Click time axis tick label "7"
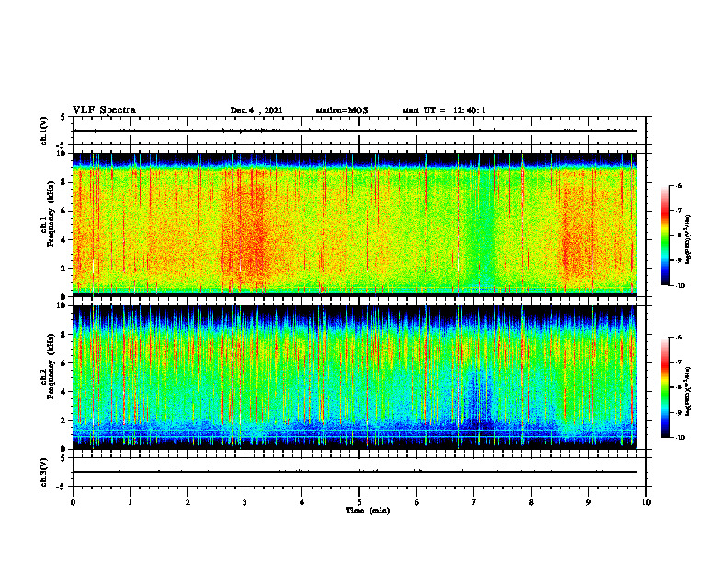This screenshot has height=563, width=728. click(x=474, y=502)
